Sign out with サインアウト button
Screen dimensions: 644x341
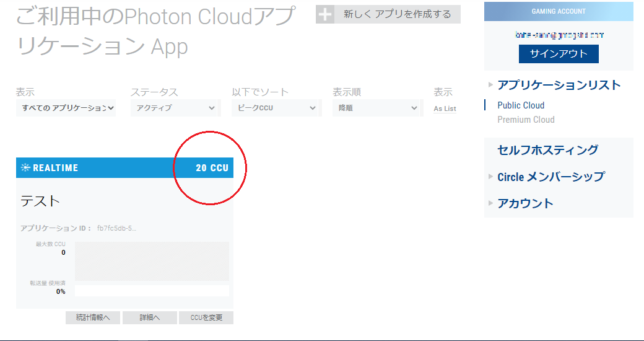pos(559,54)
